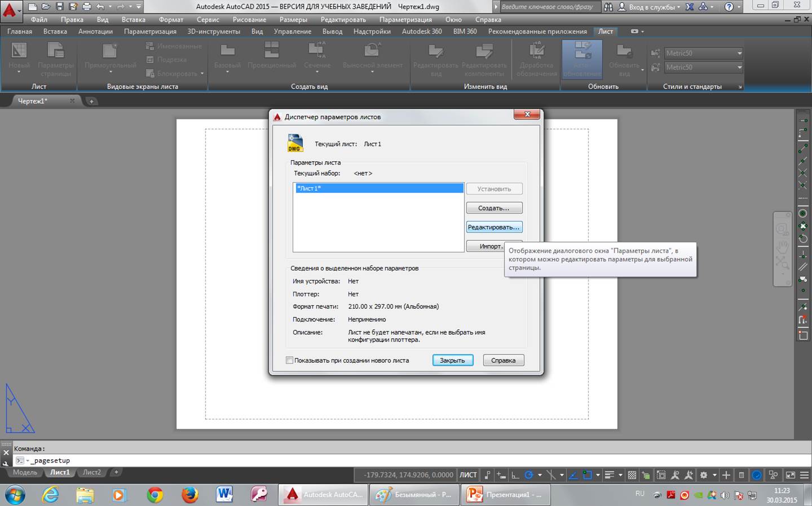The width and height of the screenshot is (812, 506).
Task: Open the Размеры menu
Action: (x=293, y=20)
